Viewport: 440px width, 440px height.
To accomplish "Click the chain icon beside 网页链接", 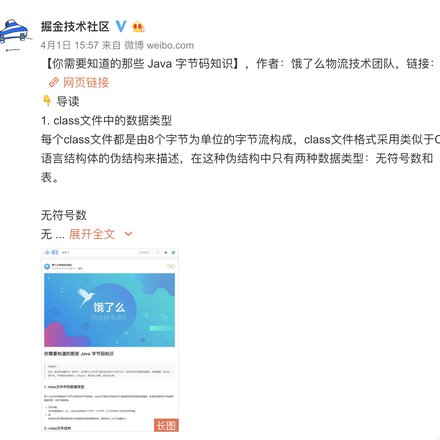I will (x=54, y=82).
